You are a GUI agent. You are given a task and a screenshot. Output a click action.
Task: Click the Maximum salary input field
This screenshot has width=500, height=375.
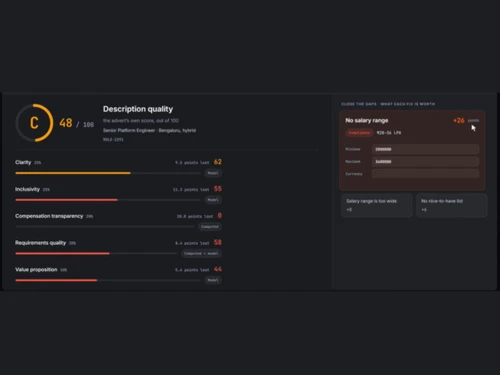pos(426,161)
